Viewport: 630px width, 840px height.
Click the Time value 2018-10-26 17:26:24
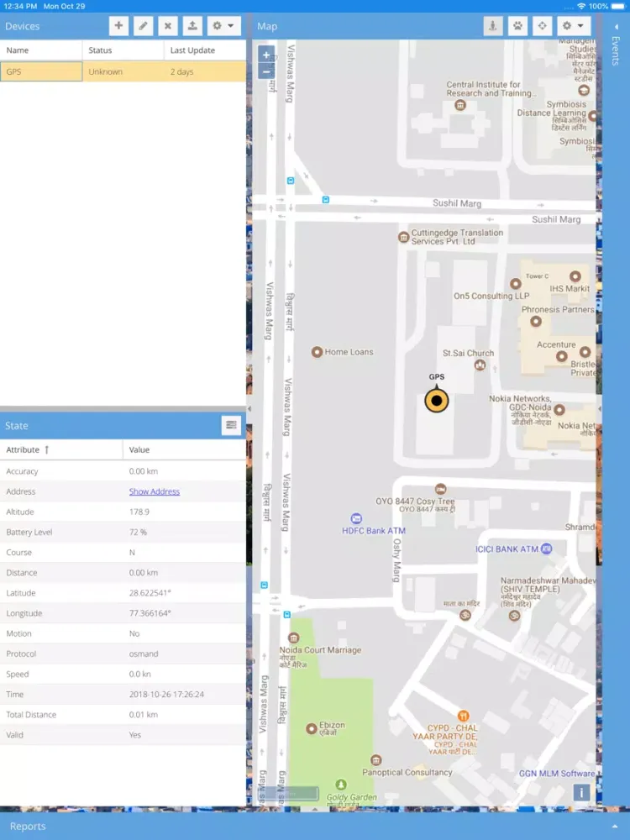tap(166, 695)
